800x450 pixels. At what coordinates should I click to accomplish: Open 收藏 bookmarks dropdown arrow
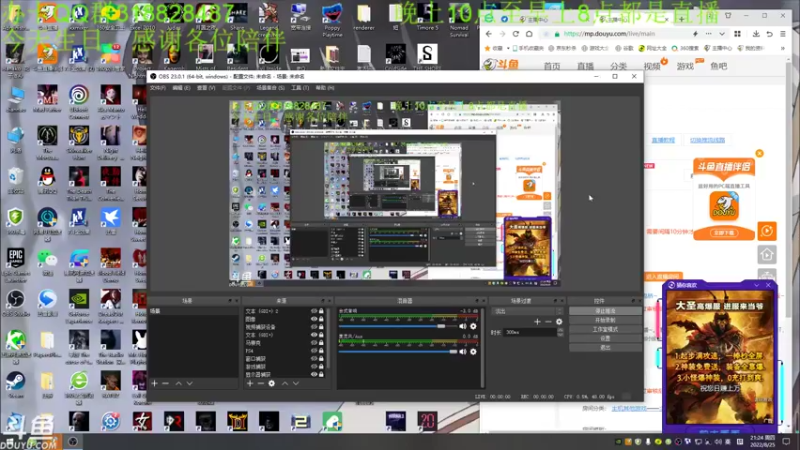[508, 48]
